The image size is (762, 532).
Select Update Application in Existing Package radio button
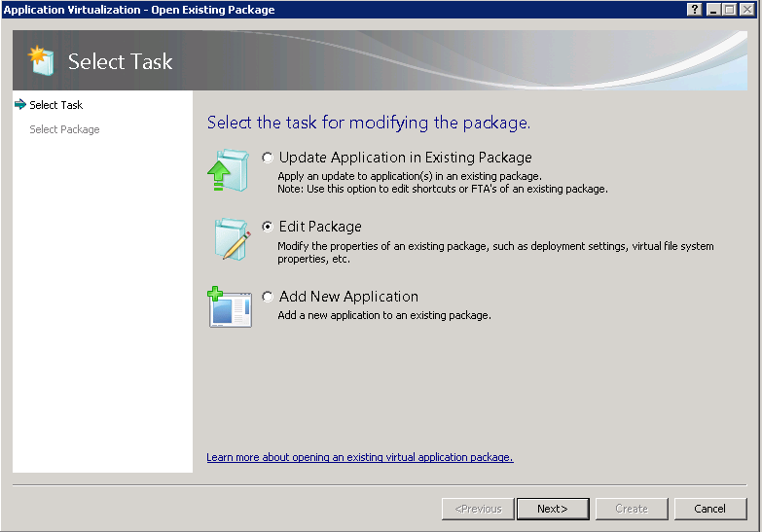coord(268,158)
